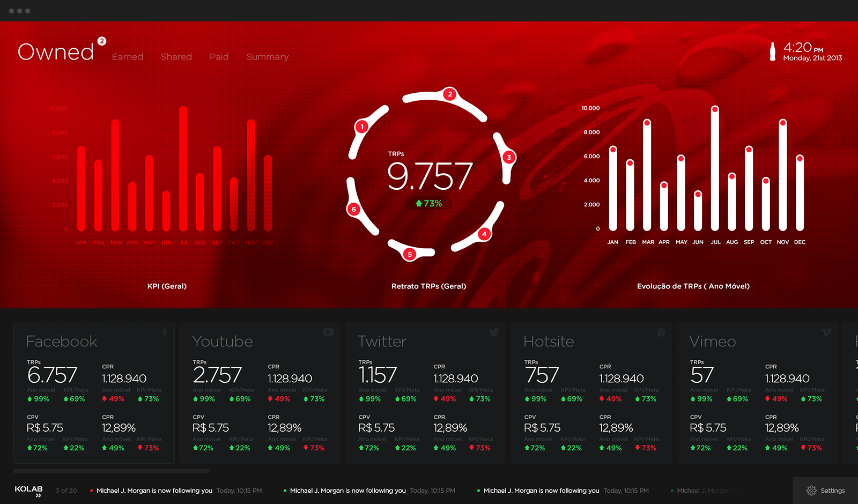Click Vimeo CPR value 1.128.940

pyautogui.click(x=787, y=379)
